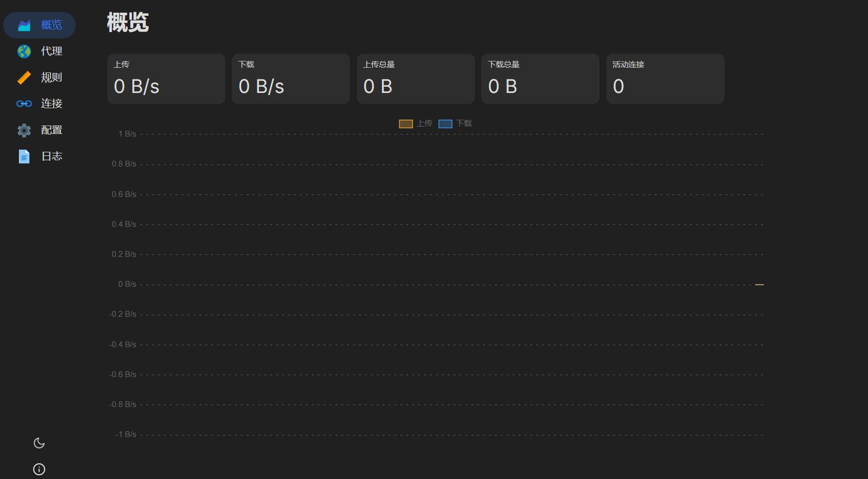Click the overview chart icon in sidebar
This screenshot has height=479, width=868.
click(24, 25)
